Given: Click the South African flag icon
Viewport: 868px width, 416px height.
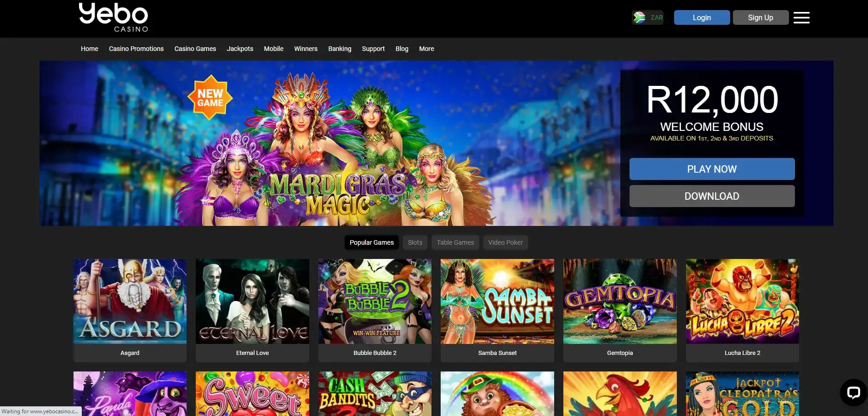Looking at the screenshot, I should click(x=639, y=17).
